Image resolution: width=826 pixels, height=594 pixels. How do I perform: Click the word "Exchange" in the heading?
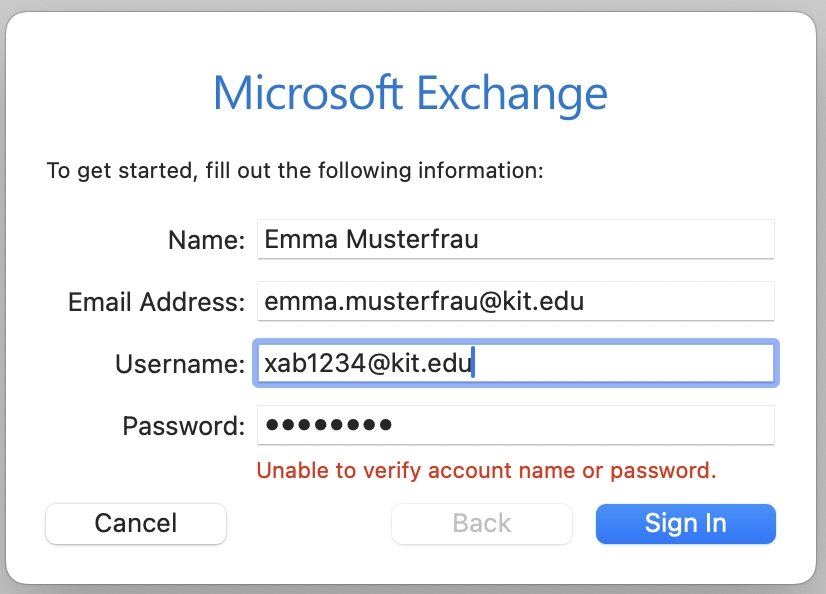point(512,94)
